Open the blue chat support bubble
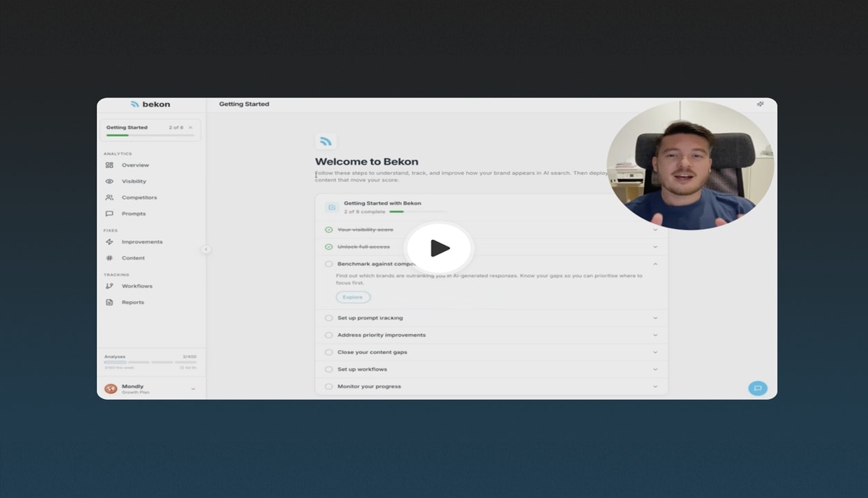The width and height of the screenshot is (868, 498). (757, 388)
